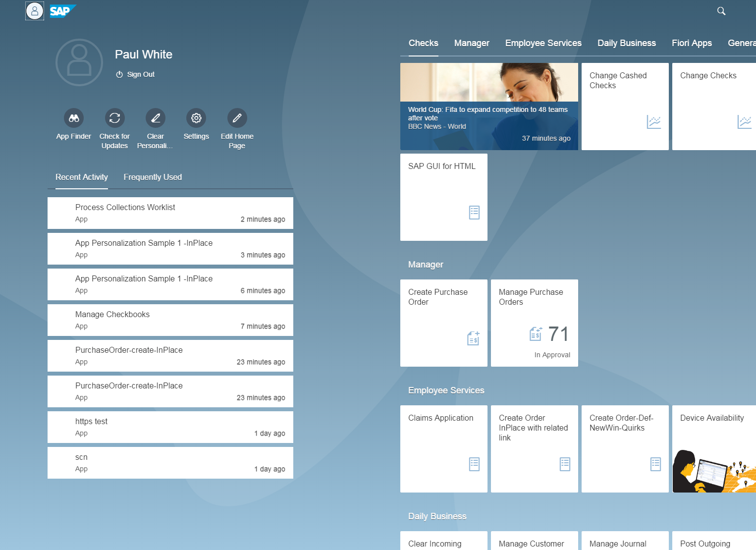Click the Check for Updates icon
Image resolution: width=756 pixels, height=550 pixels.
(x=114, y=118)
